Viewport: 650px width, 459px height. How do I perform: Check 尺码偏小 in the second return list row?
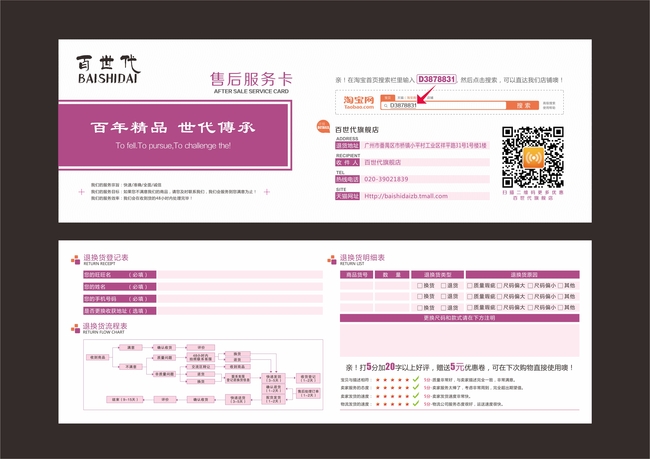530,296
